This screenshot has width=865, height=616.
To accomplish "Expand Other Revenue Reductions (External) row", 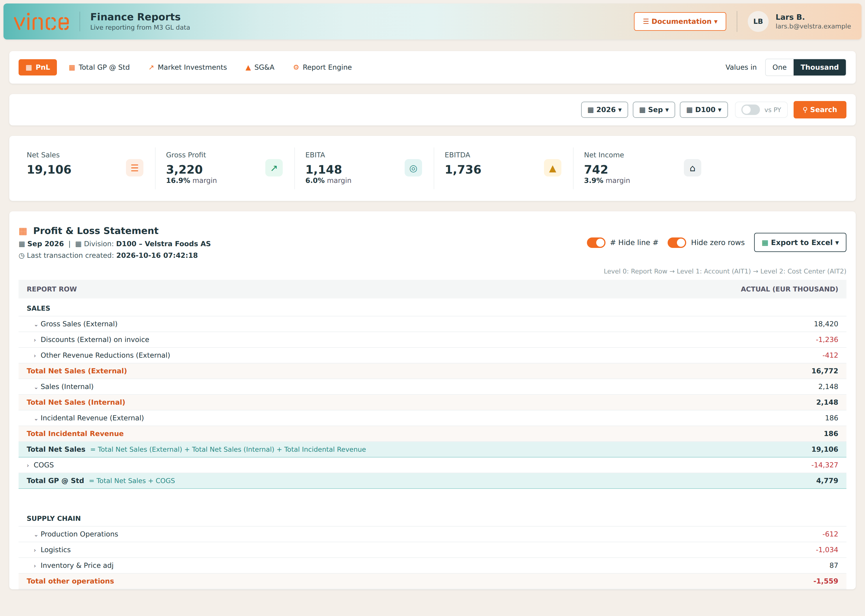I will click(x=35, y=356).
